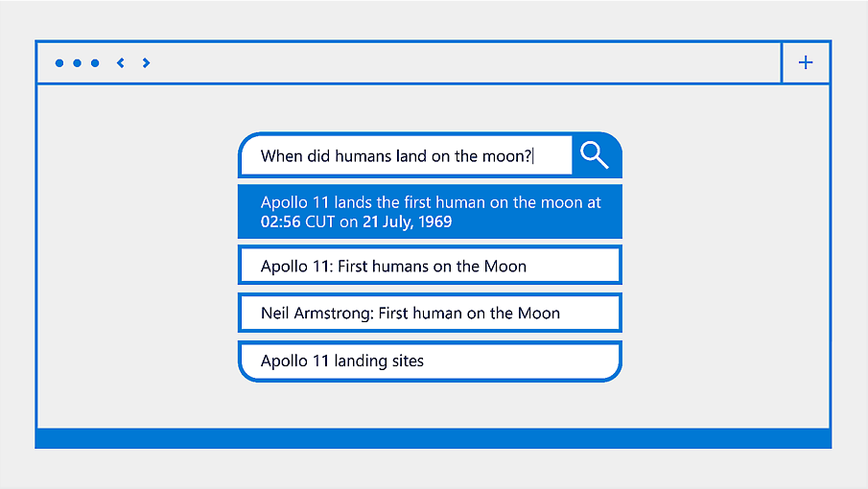Click the bold "02:56" time in the answer
This screenshot has height=489, width=868.
pyautogui.click(x=281, y=221)
